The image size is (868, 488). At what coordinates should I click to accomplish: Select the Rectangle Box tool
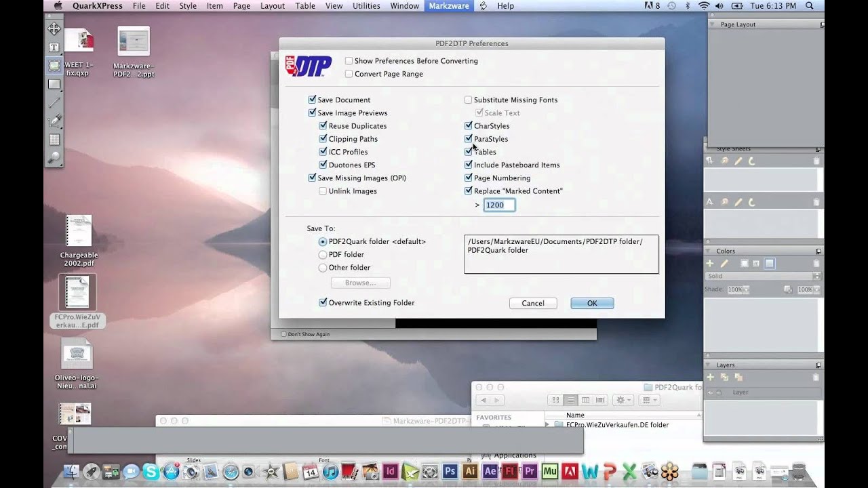(54, 84)
